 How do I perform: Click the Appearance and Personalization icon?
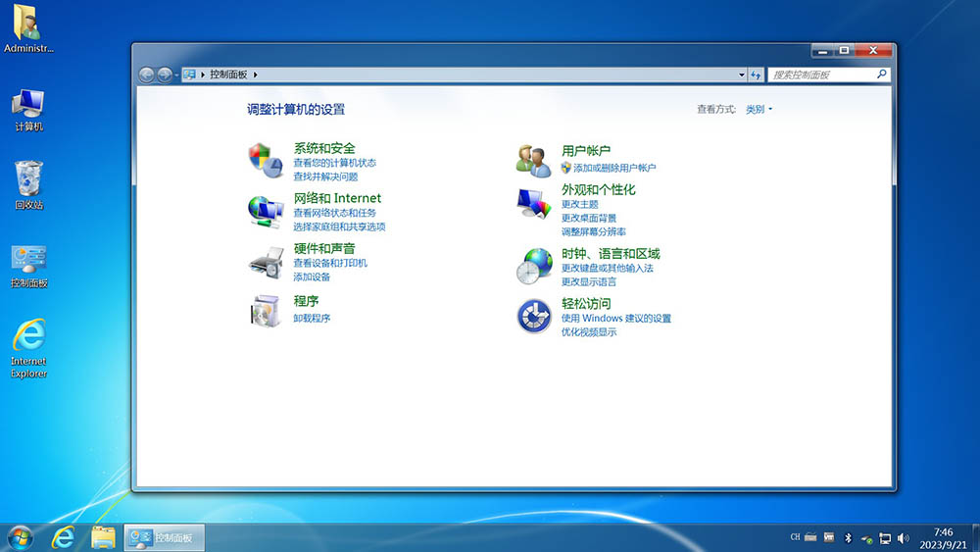[534, 203]
